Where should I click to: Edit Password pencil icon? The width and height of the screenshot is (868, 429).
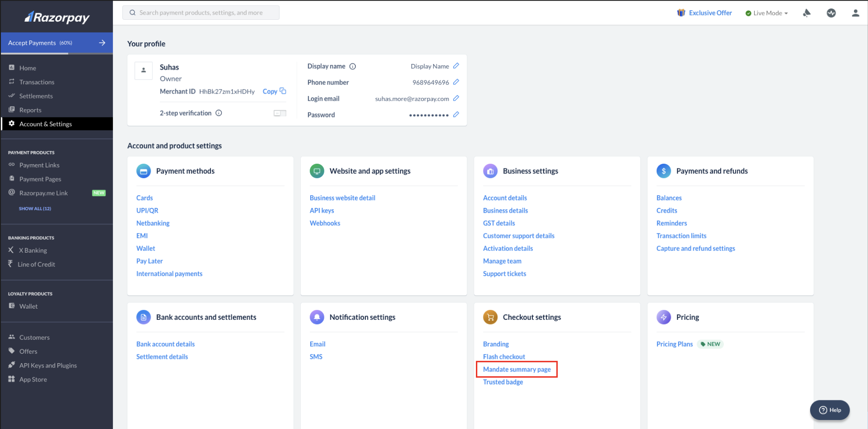(456, 114)
